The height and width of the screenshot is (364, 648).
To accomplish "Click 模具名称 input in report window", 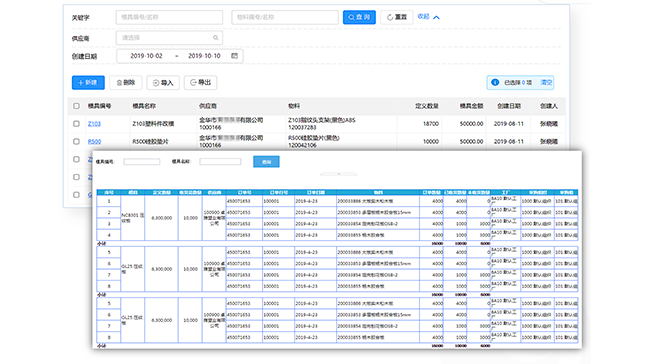I will [x=220, y=162].
